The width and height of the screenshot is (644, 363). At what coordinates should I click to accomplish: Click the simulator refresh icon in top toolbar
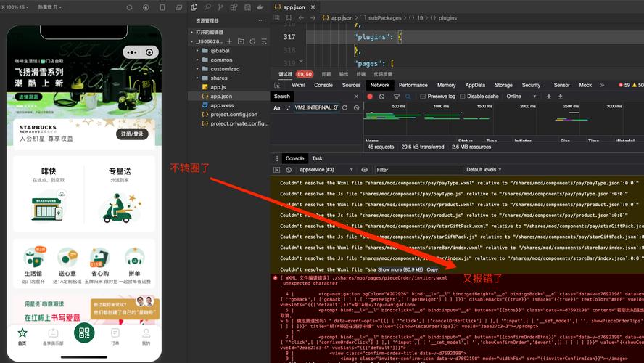(x=129, y=7)
